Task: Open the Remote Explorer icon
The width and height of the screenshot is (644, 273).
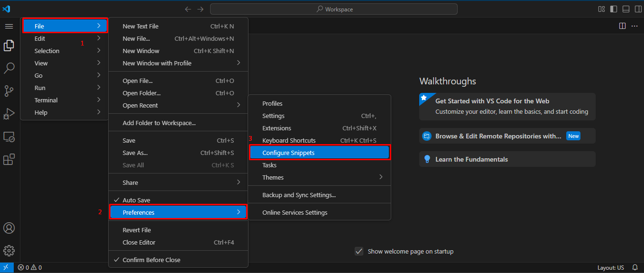Action: (x=9, y=137)
